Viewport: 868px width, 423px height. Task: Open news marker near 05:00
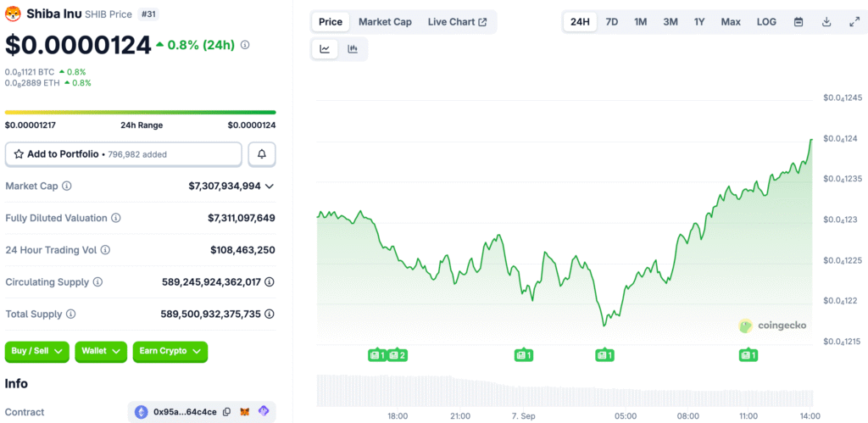coord(604,355)
